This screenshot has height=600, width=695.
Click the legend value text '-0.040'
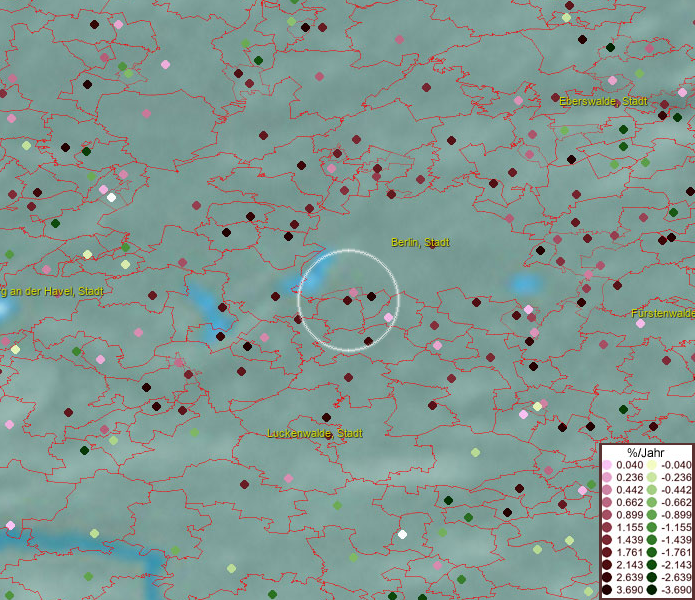click(x=676, y=465)
